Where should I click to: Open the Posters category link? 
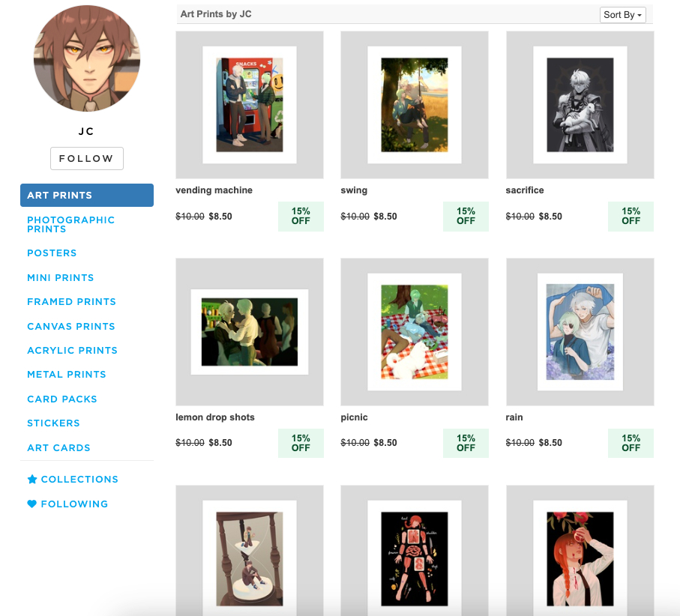click(52, 253)
